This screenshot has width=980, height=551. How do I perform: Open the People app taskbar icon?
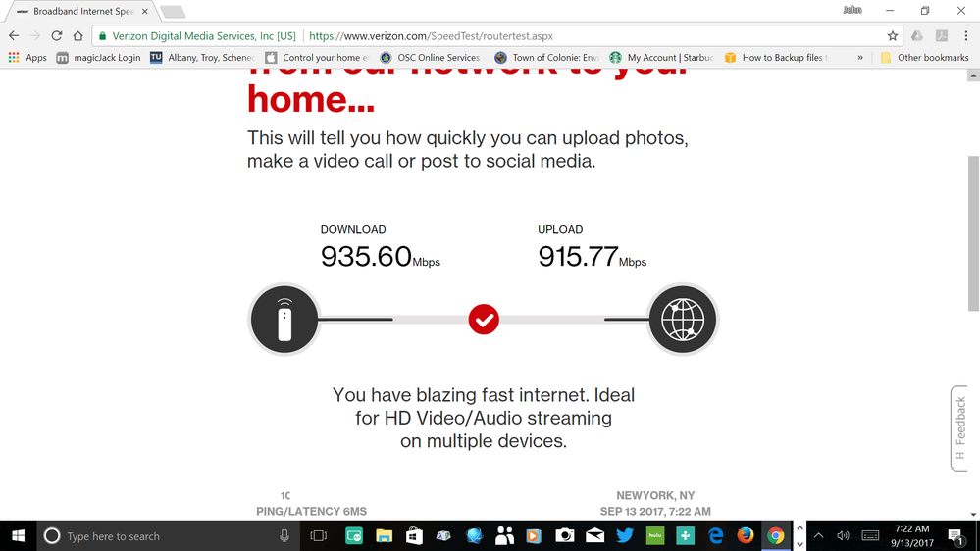click(x=504, y=536)
